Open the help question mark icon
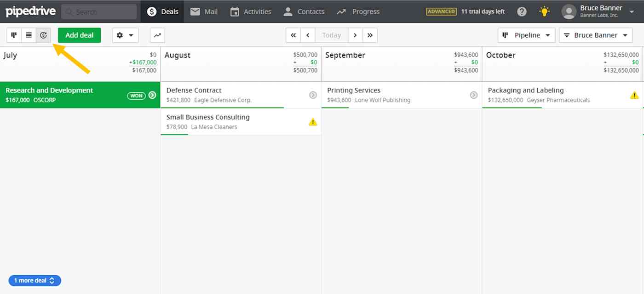644x294 pixels. click(522, 11)
